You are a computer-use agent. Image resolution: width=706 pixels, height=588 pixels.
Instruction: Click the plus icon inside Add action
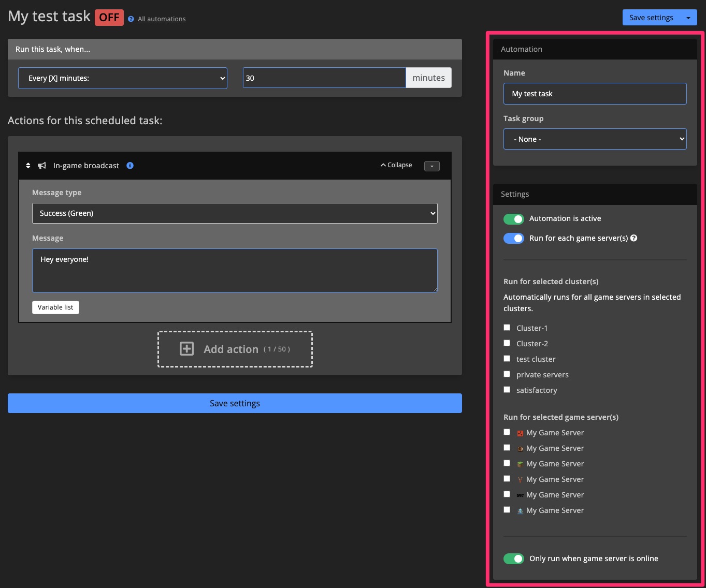point(185,349)
